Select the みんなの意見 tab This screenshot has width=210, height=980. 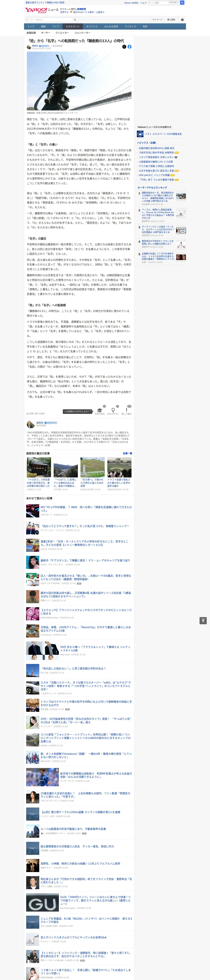click(x=111, y=27)
